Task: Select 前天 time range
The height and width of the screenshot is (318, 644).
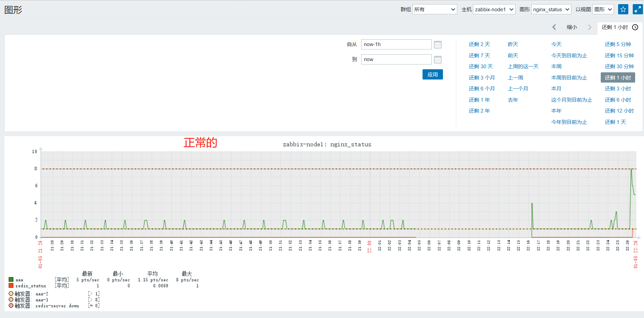Action: click(x=513, y=55)
